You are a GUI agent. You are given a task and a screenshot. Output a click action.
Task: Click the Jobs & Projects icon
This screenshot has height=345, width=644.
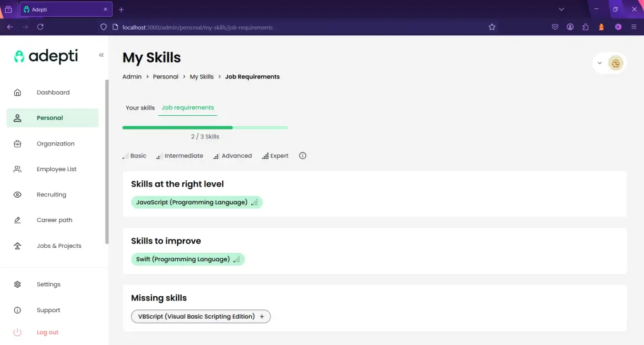click(x=17, y=246)
